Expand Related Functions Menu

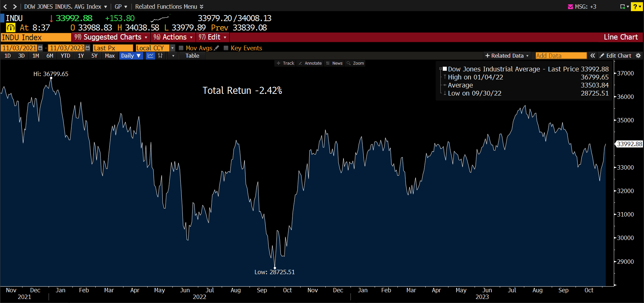point(169,7)
